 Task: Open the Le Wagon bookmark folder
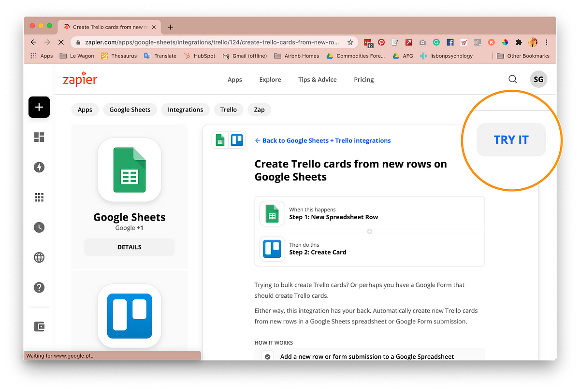click(77, 56)
